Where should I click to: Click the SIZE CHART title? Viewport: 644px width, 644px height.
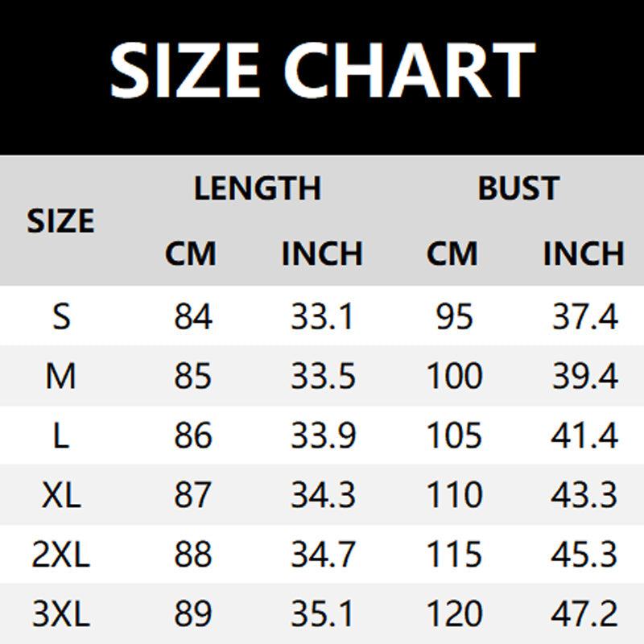[323, 70]
